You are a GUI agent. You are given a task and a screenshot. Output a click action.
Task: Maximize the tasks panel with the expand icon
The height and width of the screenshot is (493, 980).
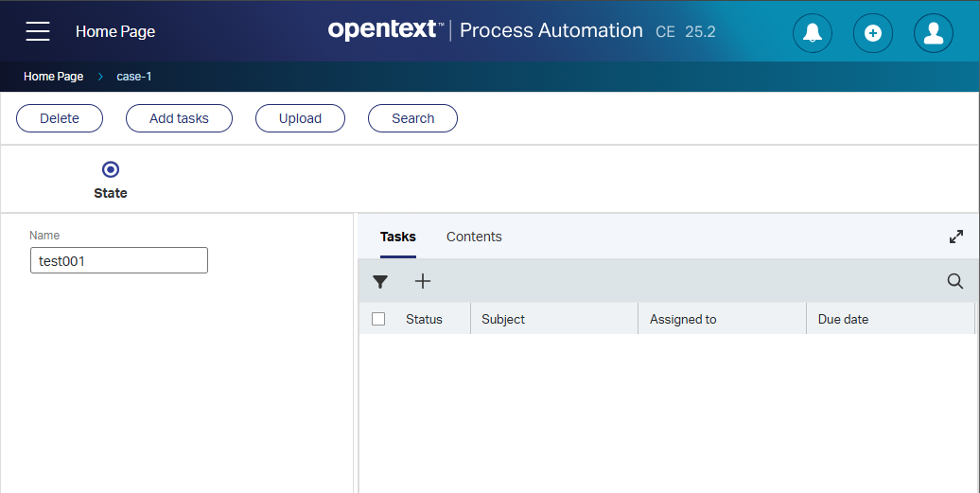tap(956, 237)
